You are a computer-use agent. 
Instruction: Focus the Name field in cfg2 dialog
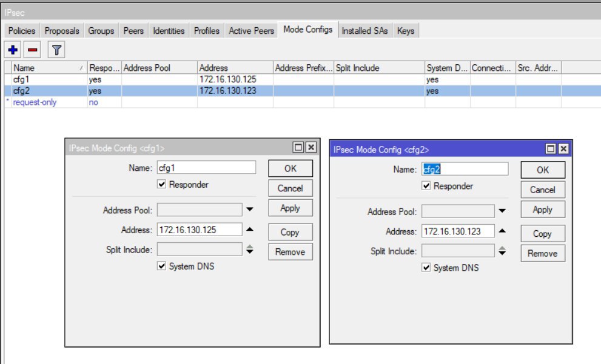point(465,169)
